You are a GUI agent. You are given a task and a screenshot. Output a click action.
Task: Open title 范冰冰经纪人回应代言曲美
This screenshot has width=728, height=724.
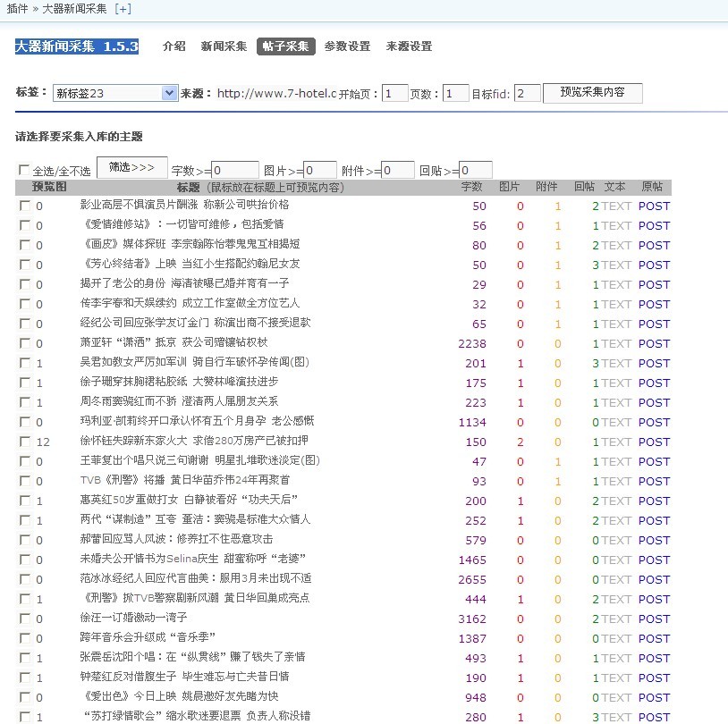196,578
